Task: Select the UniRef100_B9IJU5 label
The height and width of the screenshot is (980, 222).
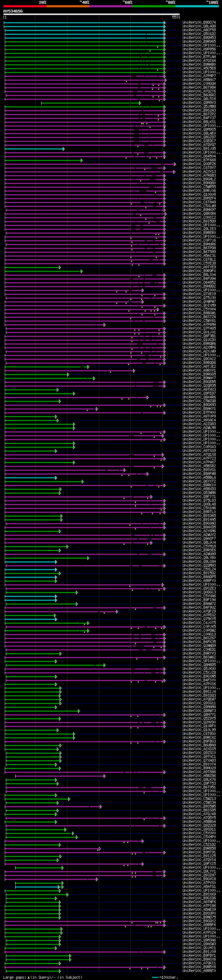Action: pyautogui.click(x=199, y=149)
